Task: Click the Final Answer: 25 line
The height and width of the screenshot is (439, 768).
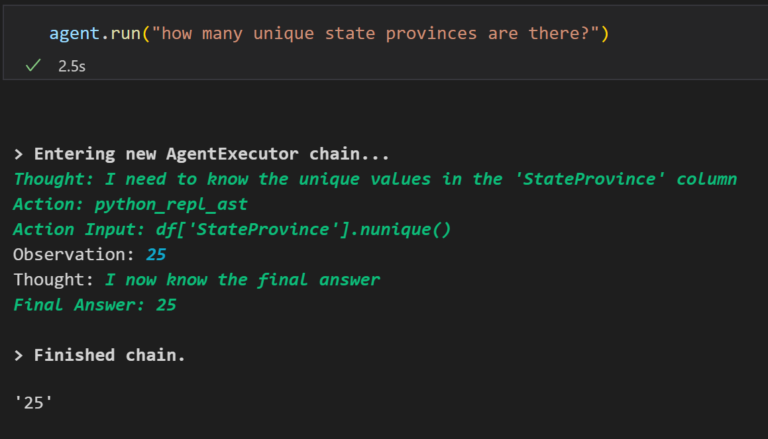Action: 95,305
